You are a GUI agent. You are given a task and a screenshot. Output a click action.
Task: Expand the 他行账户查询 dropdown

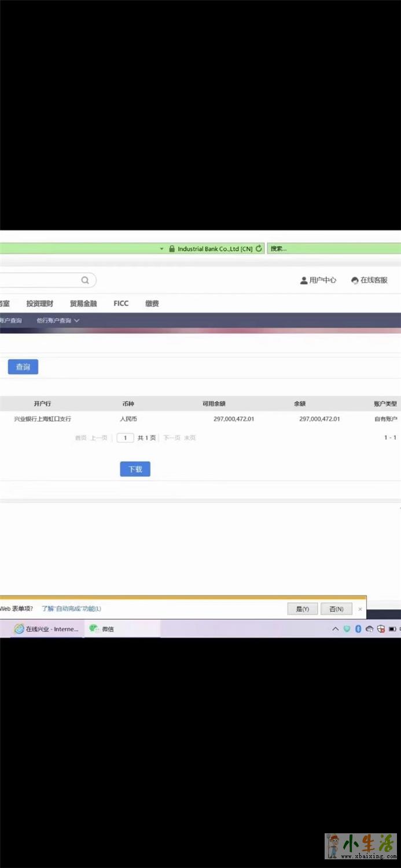click(x=58, y=321)
